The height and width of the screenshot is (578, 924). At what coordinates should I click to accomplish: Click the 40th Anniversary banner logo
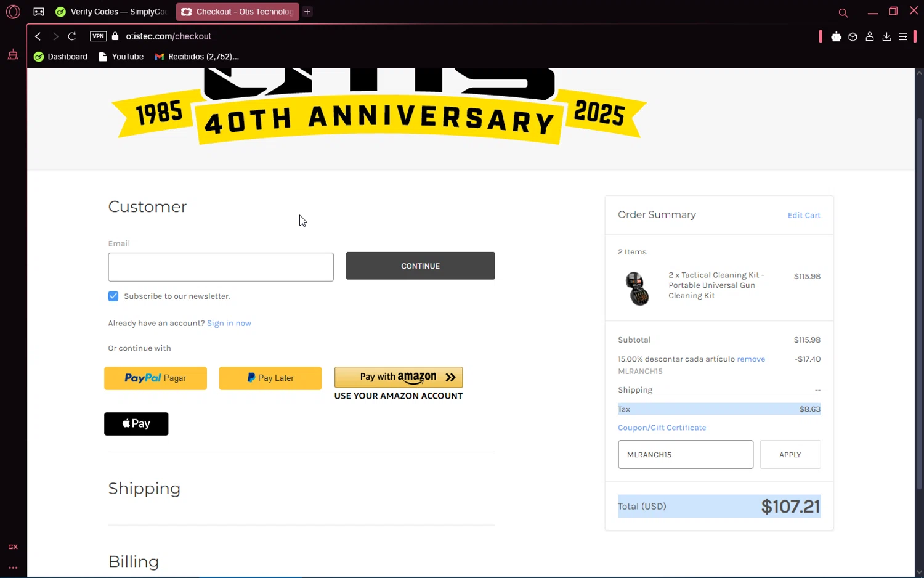pos(379,108)
